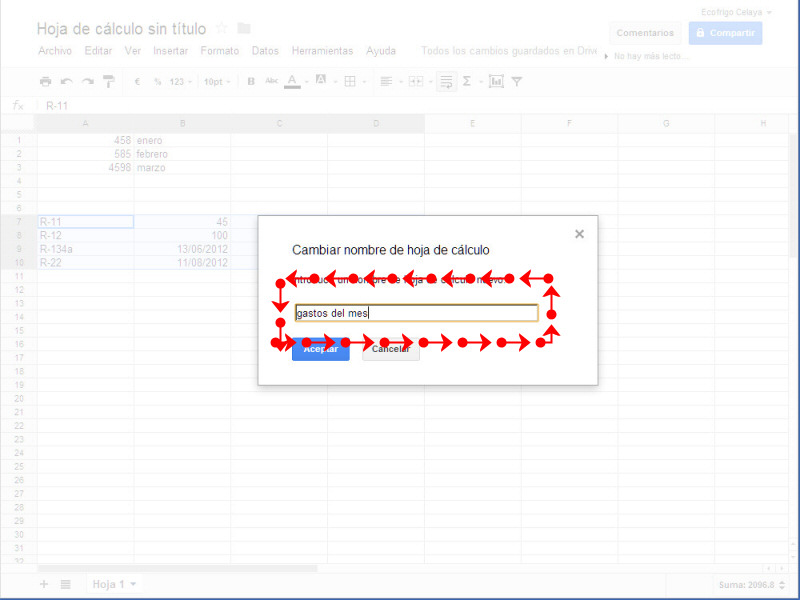Open the Ver menu
This screenshot has width=800, height=600.
pyautogui.click(x=133, y=51)
